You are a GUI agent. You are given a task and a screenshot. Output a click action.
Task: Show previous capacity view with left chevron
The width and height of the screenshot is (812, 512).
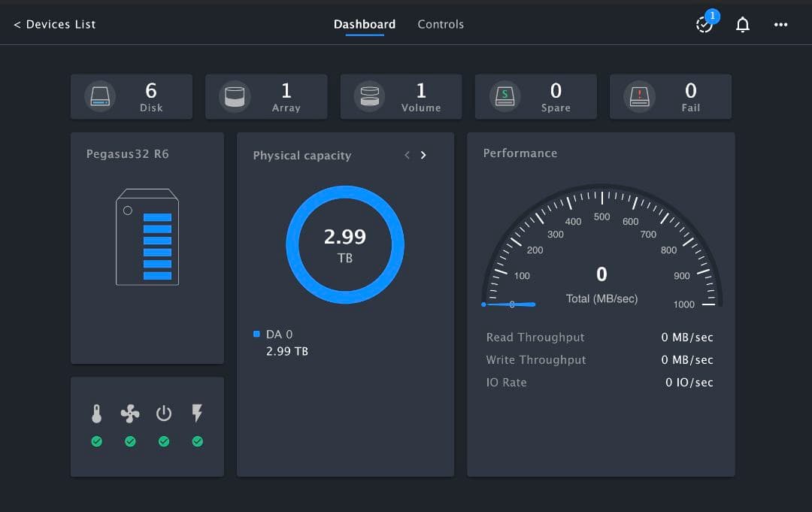click(407, 155)
